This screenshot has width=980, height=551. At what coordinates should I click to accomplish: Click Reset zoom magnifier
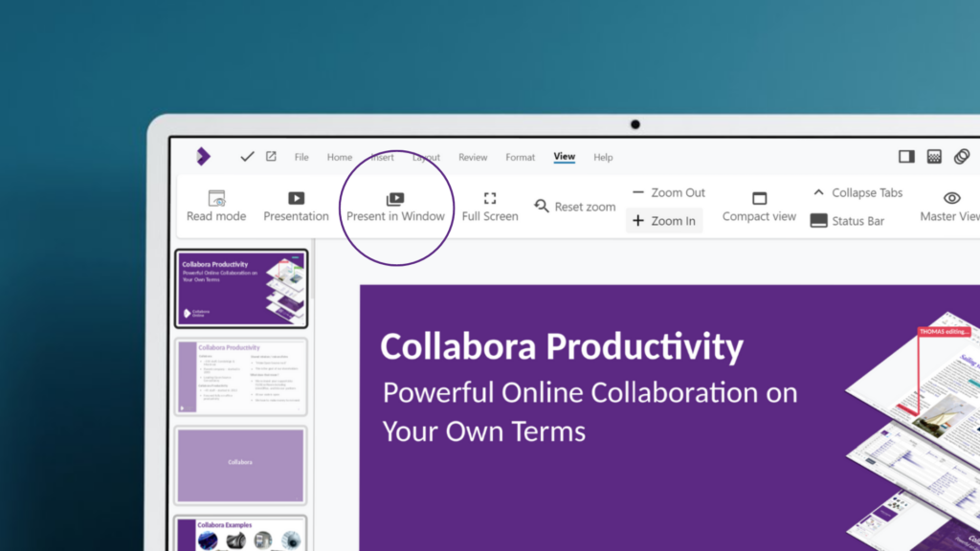(x=542, y=206)
